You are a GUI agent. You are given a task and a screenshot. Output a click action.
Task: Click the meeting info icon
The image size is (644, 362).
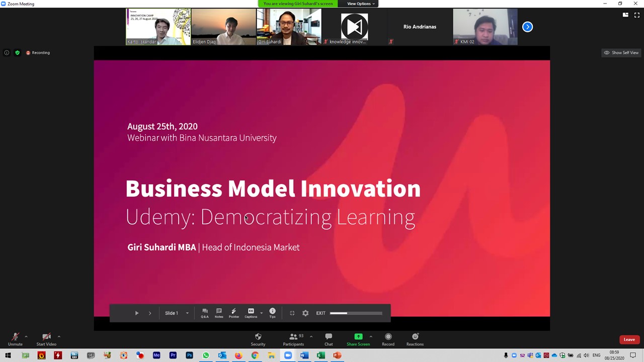(7, 52)
